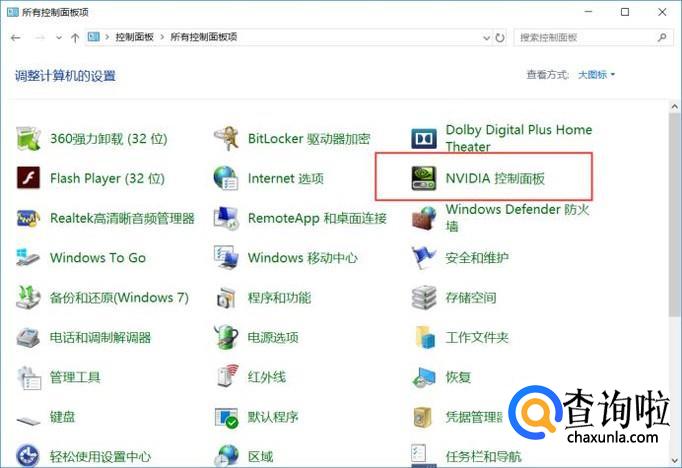
Task: Click the Windows To Go link text
Action: coord(98,257)
